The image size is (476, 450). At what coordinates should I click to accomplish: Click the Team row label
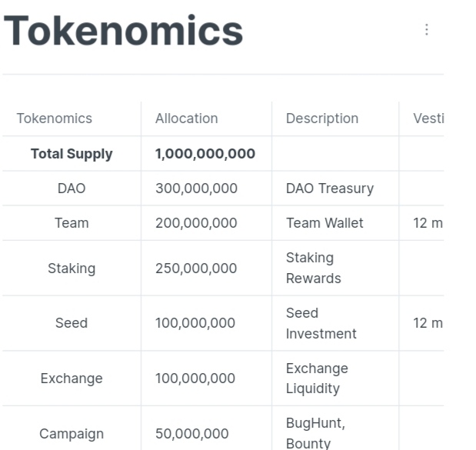click(72, 223)
